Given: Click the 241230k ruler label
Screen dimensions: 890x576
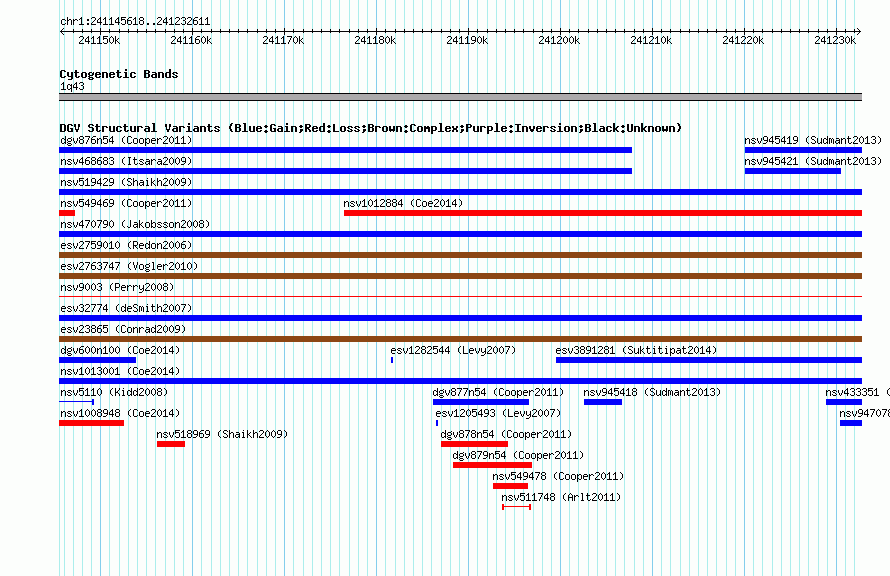Looking at the screenshot, I should point(835,40).
